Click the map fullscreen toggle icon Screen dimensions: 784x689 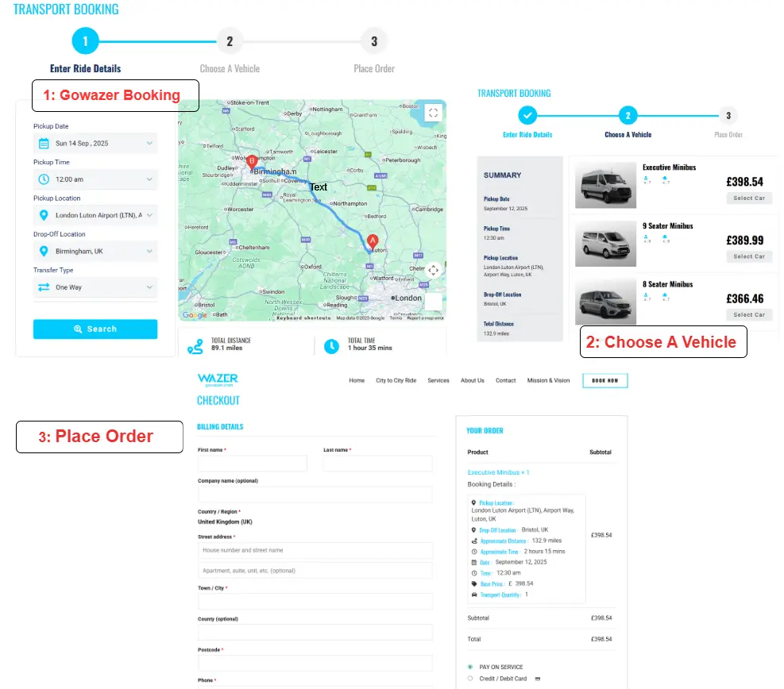click(x=433, y=113)
